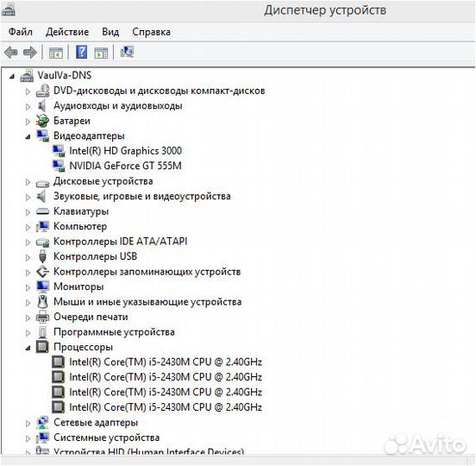The image size is (476, 466).
Task: Collapse the Процессоры category arrow
Action: [x=28, y=348]
